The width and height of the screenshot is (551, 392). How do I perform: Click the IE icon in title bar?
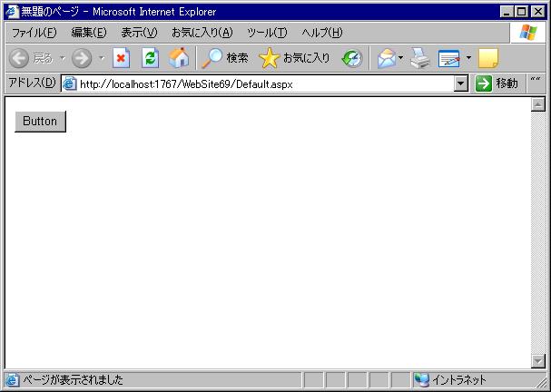click(x=12, y=12)
